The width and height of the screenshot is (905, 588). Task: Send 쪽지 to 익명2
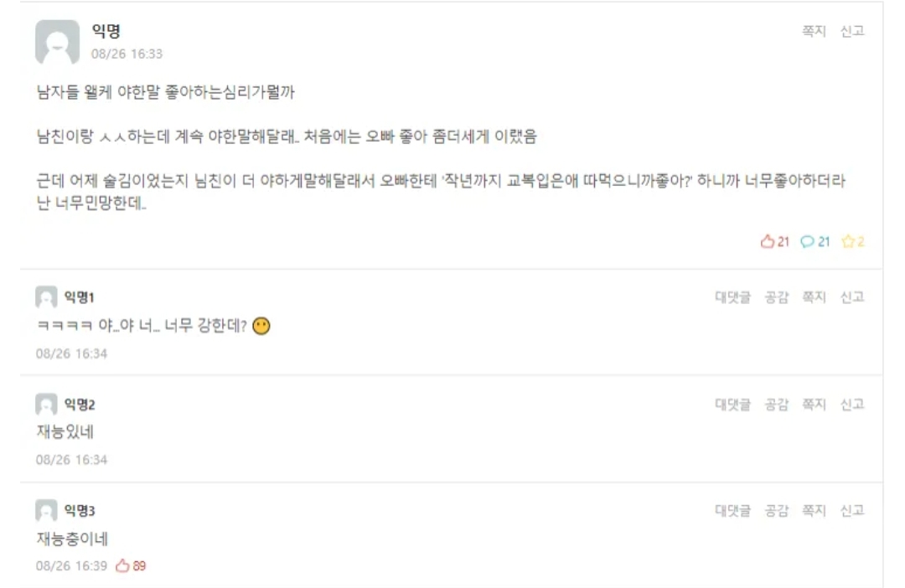(814, 405)
